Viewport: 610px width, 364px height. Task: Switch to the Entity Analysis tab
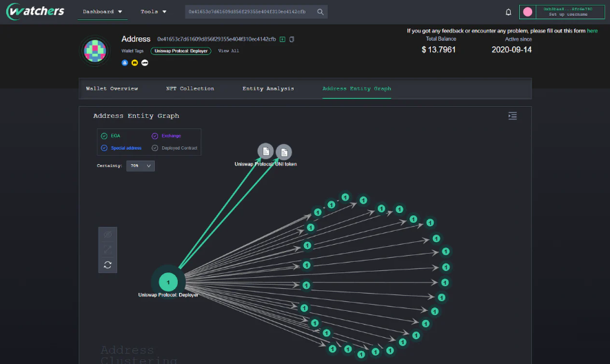(x=268, y=89)
